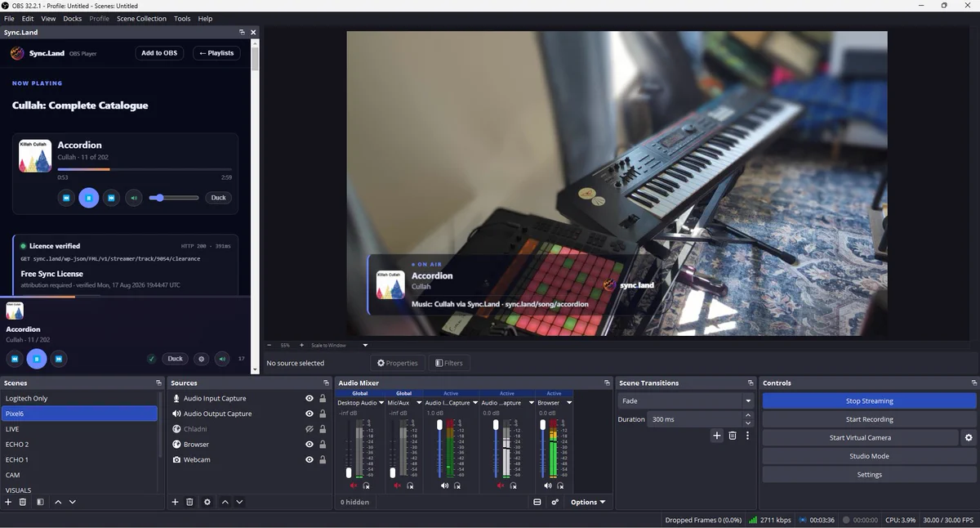
Task: Open the File menu
Action: pyautogui.click(x=10, y=19)
